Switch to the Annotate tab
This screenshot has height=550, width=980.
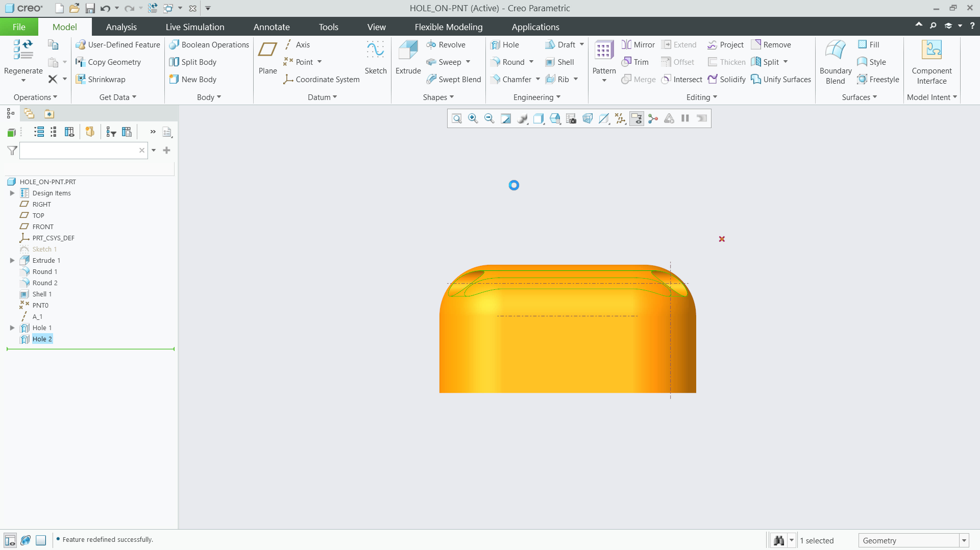[x=272, y=27]
